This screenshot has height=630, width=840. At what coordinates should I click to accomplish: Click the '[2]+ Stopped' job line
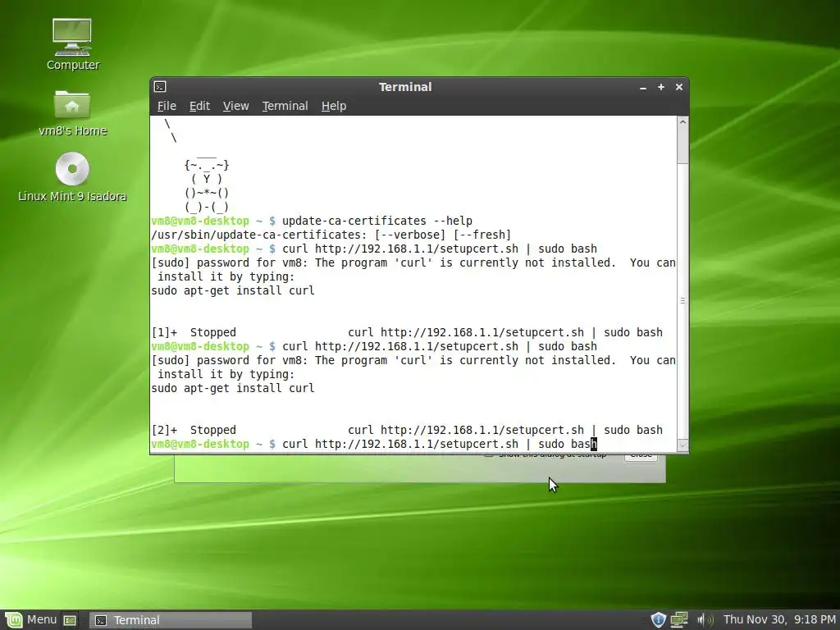407,430
